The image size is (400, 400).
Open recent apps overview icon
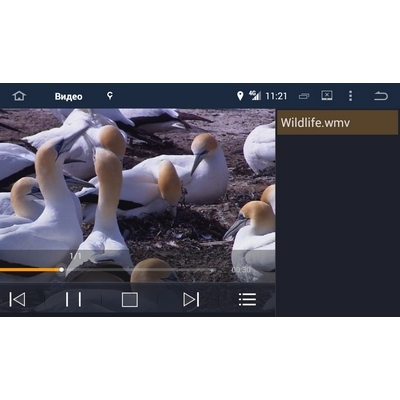click(304, 96)
